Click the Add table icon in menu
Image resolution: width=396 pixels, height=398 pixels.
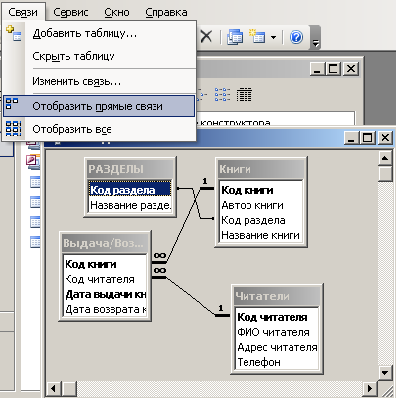[x=14, y=33]
